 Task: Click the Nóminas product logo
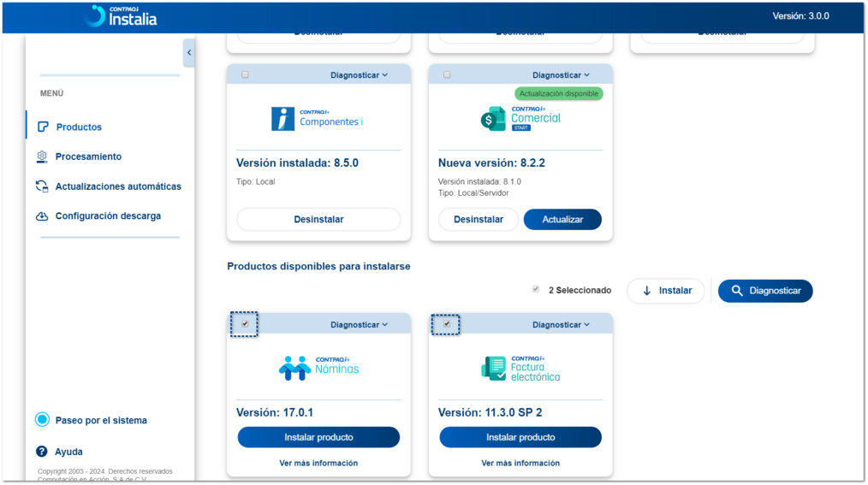tap(318, 368)
